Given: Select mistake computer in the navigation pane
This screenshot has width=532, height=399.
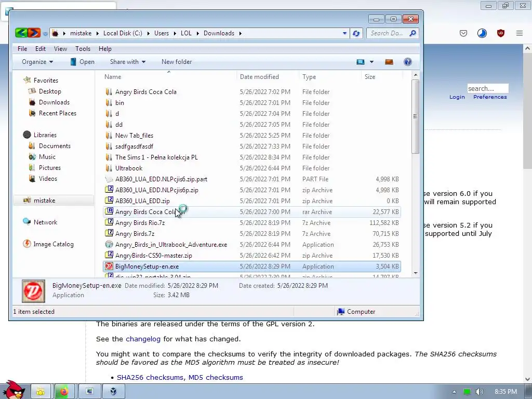Looking at the screenshot, I should (x=44, y=200).
